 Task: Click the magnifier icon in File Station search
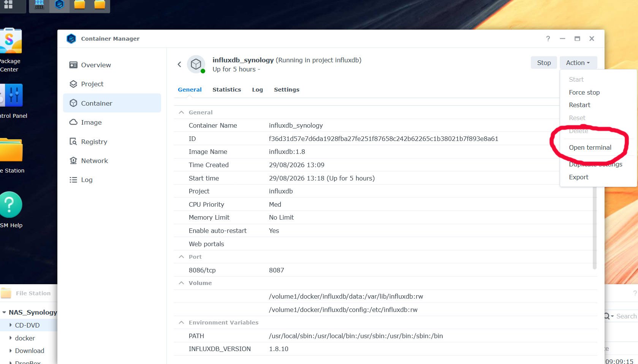(x=607, y=316)
